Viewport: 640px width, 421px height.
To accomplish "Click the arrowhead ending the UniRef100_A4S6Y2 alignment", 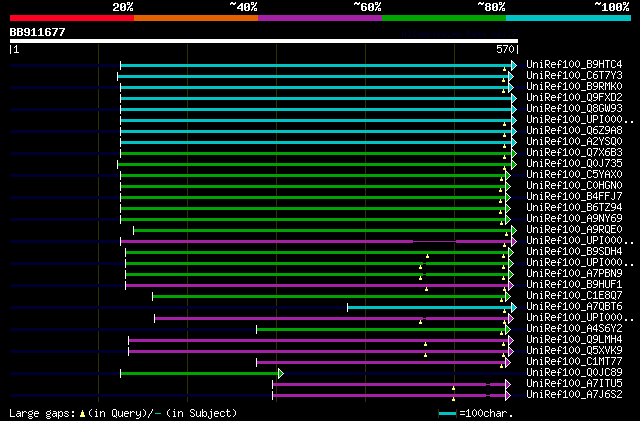I will 508,330.
